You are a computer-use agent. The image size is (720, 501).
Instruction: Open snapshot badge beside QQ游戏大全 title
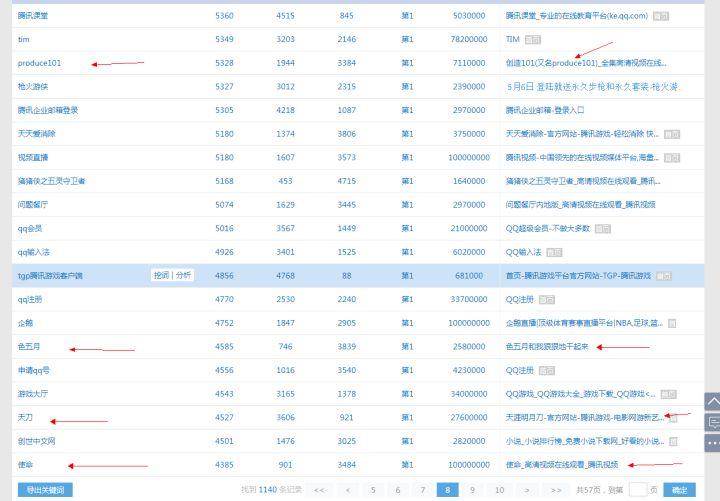pos(669,394)
